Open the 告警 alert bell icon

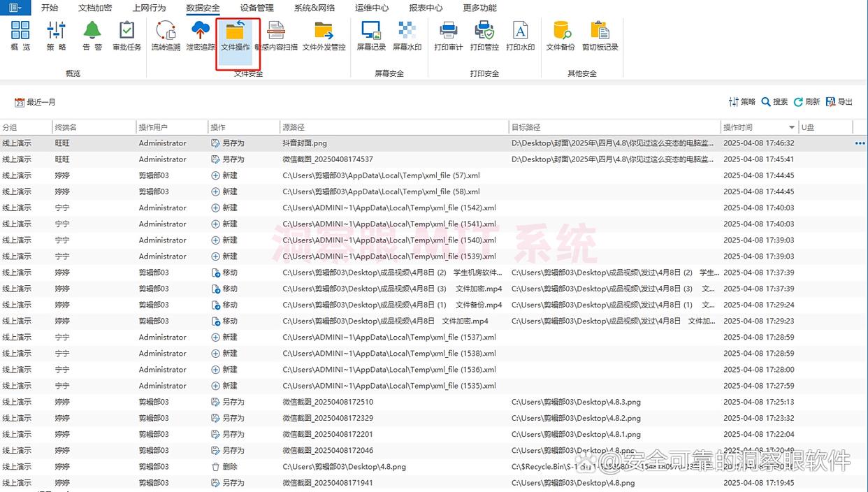pyautogui.click(x=92, y=35)
